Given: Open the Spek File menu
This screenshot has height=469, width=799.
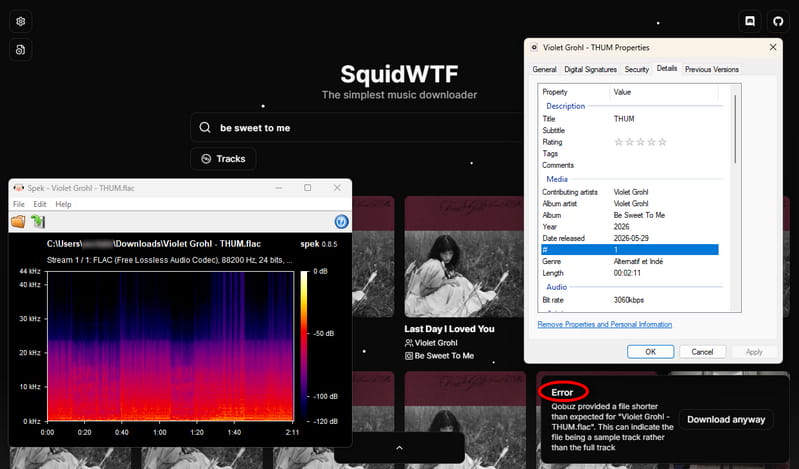Looking at the screenshot, I should [19, 204].
